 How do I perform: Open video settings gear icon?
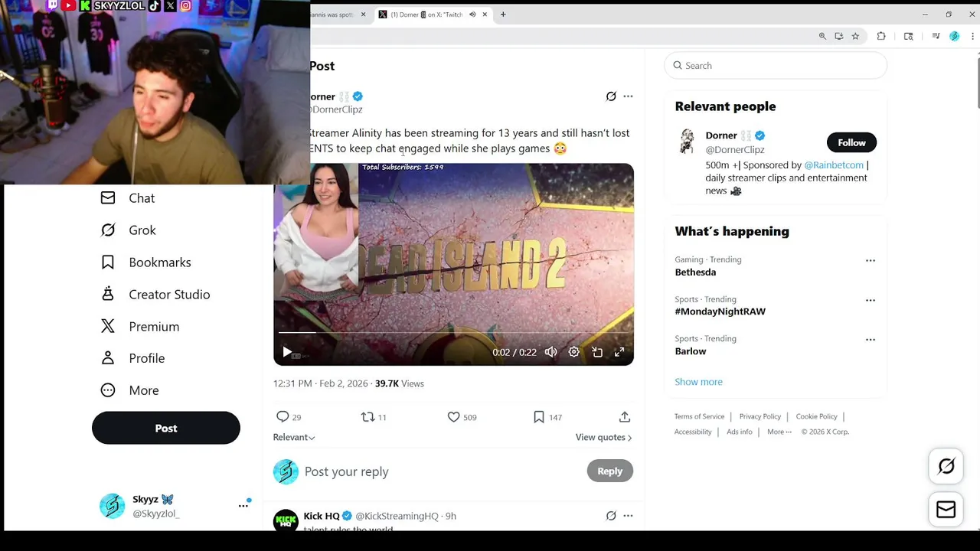tap(574, 352)
